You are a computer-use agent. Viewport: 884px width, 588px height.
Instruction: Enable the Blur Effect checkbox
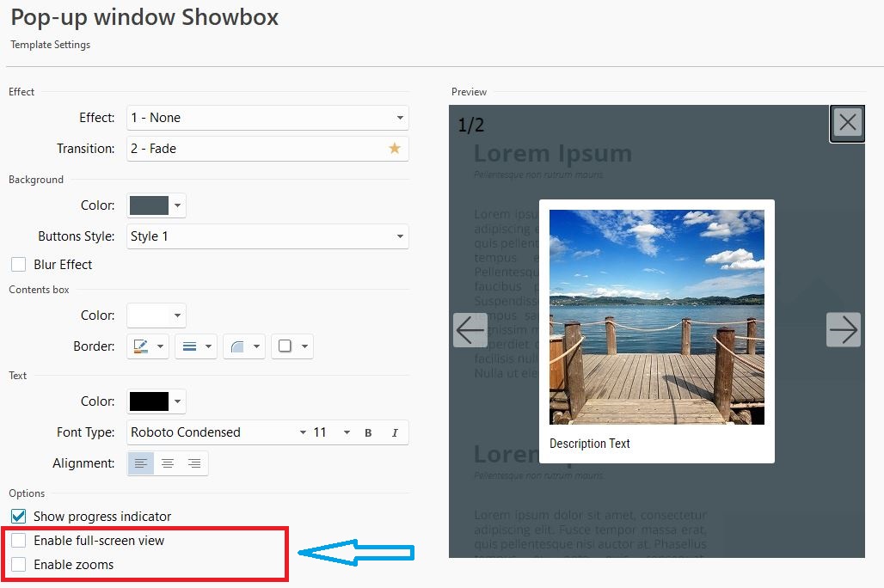(x=18, y=265)
